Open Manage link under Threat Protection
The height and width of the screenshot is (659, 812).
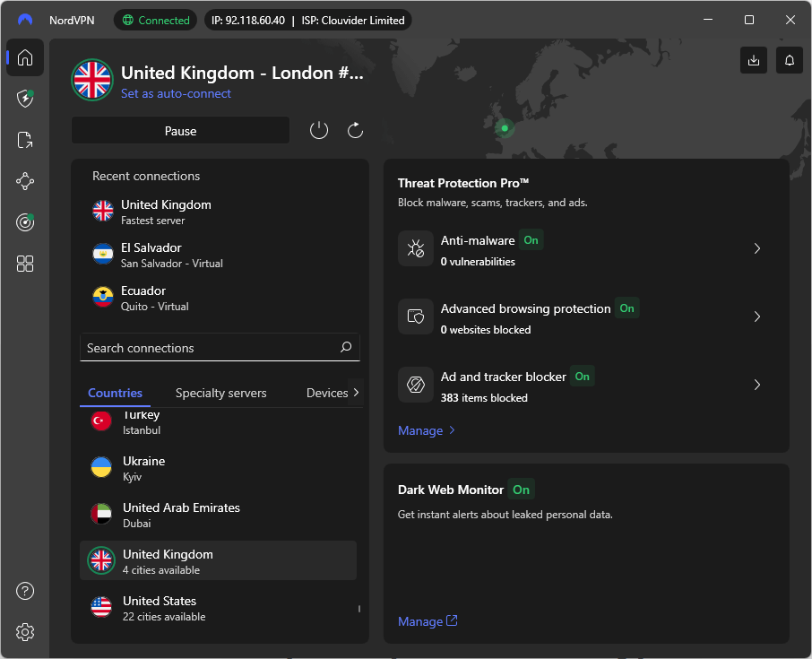(x=427, y=430)
